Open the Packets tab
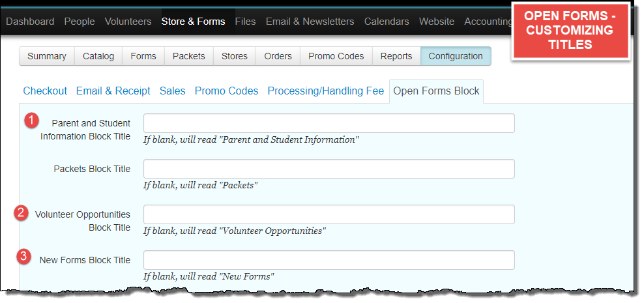 188,56
